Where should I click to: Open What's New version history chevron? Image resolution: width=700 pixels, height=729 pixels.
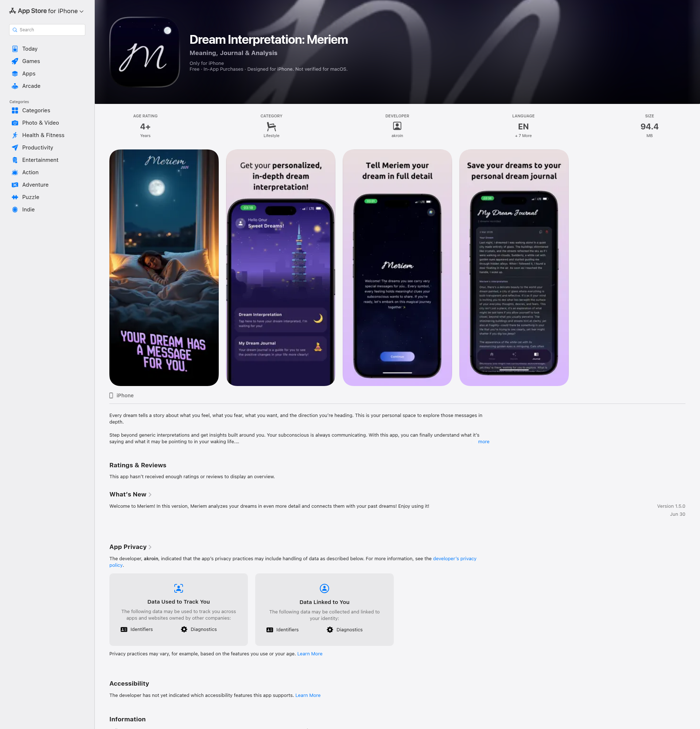point(150,495)
